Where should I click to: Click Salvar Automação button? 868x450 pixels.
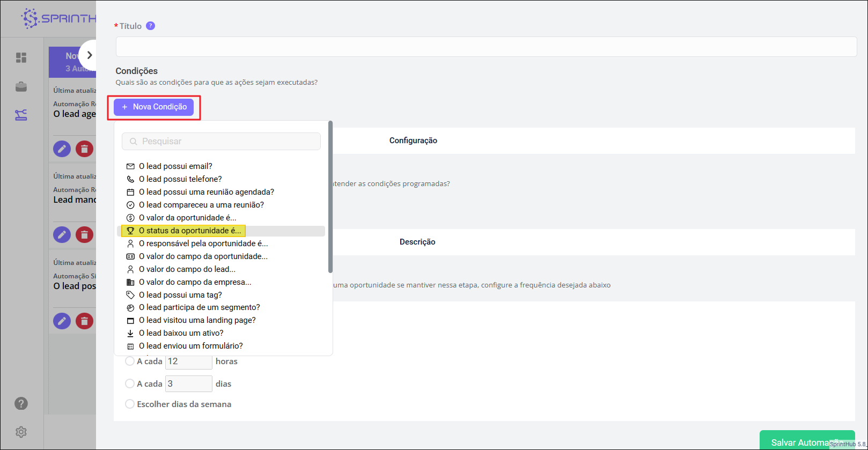click(799, 441)
